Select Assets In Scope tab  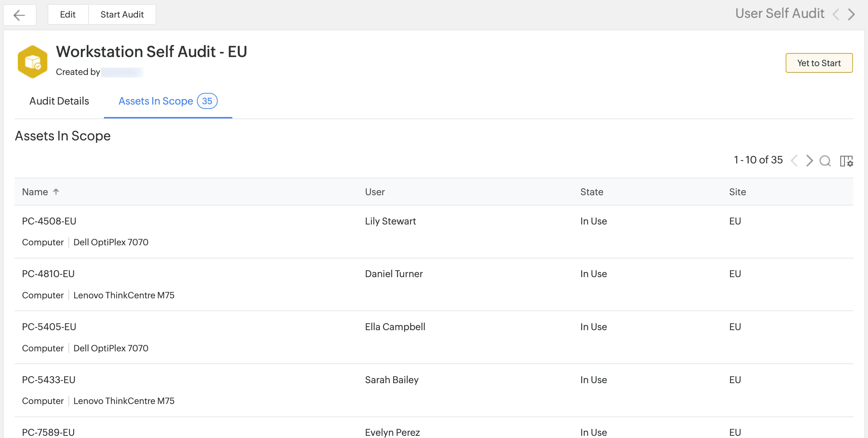point(156,101)
